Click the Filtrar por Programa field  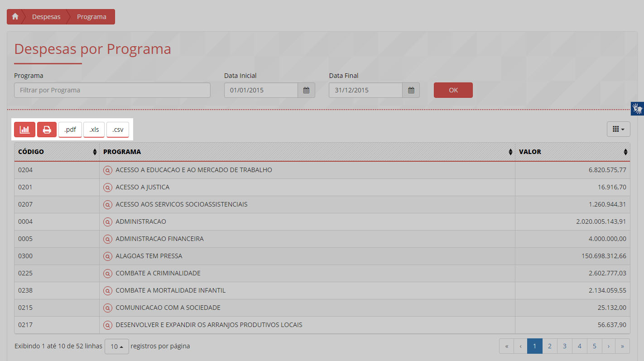click(112, 90)
